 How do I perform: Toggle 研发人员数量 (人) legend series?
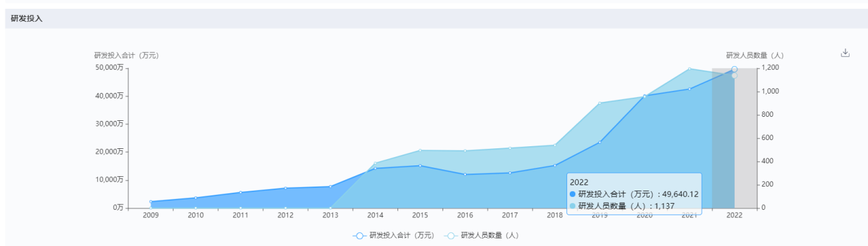click(482, 236)
